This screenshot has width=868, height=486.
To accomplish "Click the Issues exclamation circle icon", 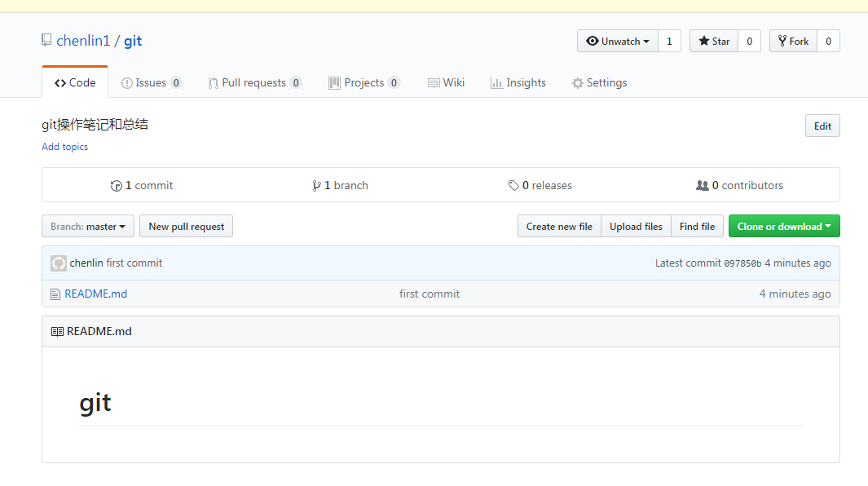I will [127, 83].
